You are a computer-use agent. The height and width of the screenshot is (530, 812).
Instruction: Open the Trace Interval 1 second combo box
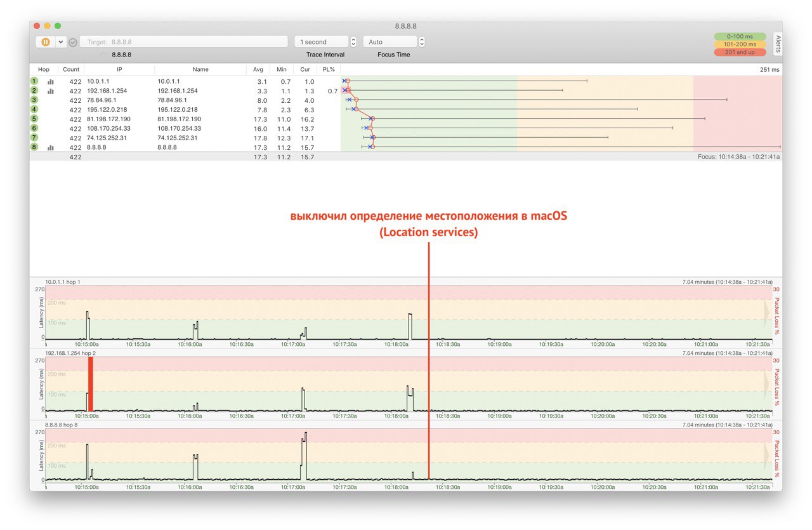(x=321, y=42)
